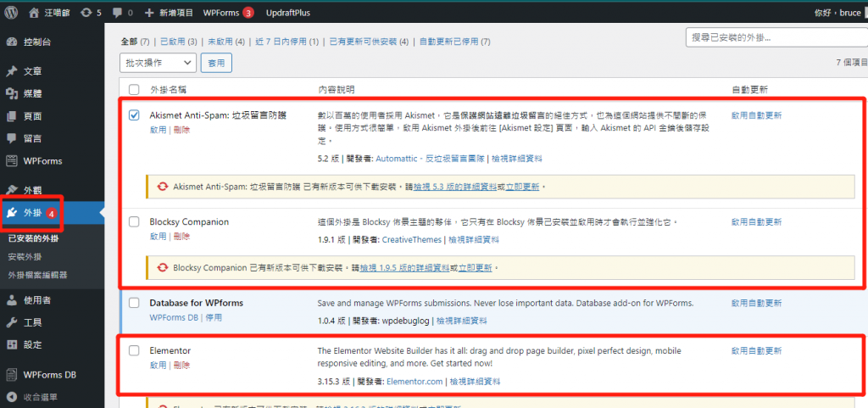The width and height of the screenshot is (868, 408).
Task: Open WPForms in the admin bar
Action: pos(229,12)
